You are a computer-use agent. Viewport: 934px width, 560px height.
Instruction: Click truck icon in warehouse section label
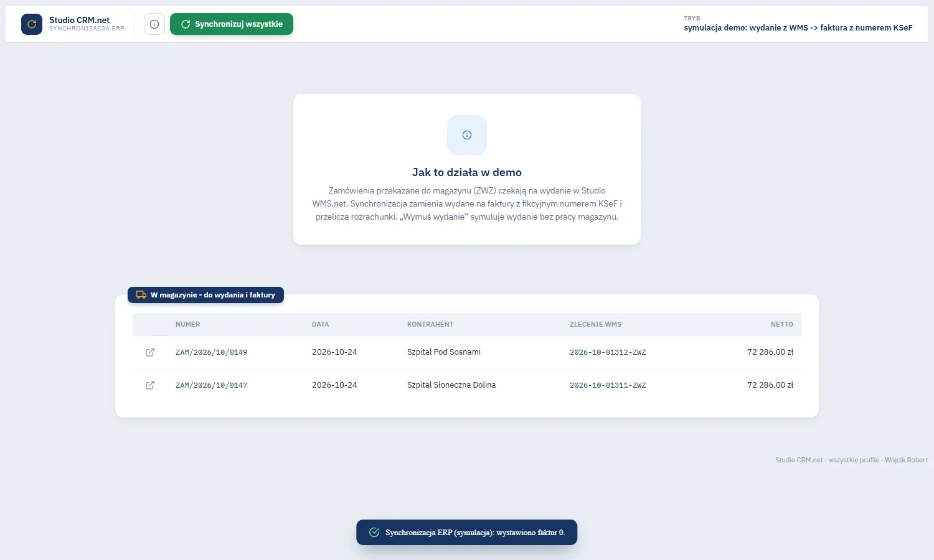click(x=141, y=295)
